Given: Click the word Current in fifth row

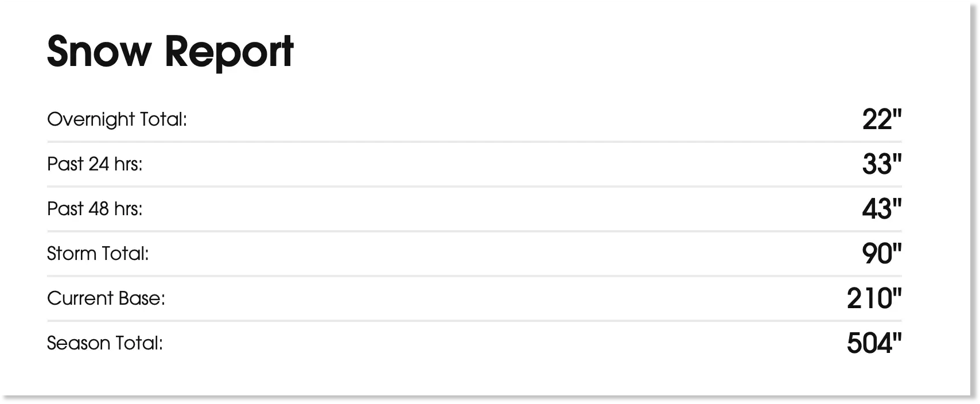Looking at the screenshot, I should coord(80,298).
